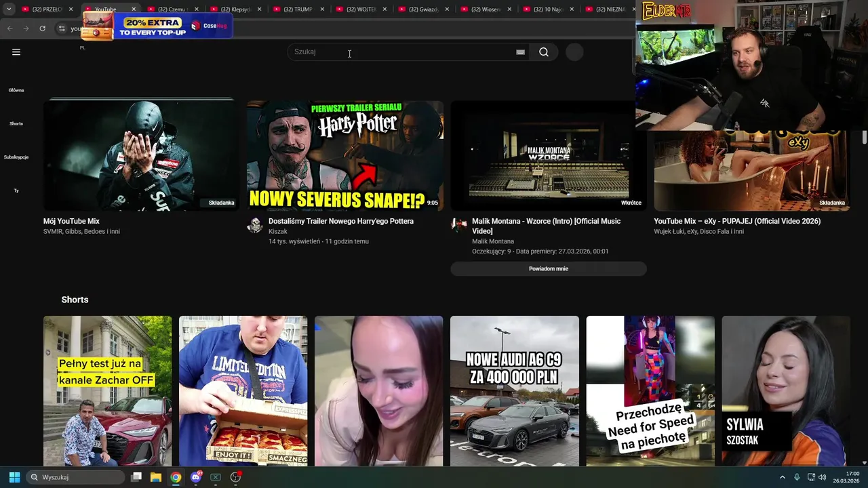Reload the page with browser refresh
This screenshot has height=488, width=868.
click(x=42, y=28)
